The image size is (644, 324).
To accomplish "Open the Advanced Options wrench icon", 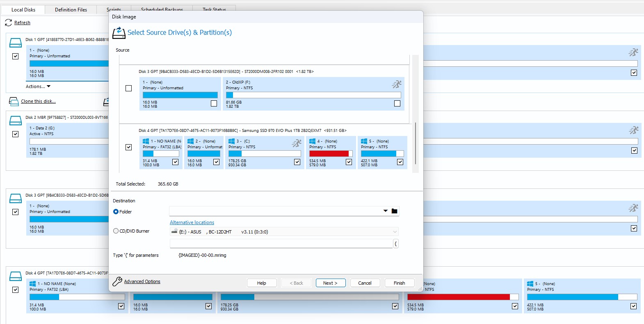I will (117, 281).
